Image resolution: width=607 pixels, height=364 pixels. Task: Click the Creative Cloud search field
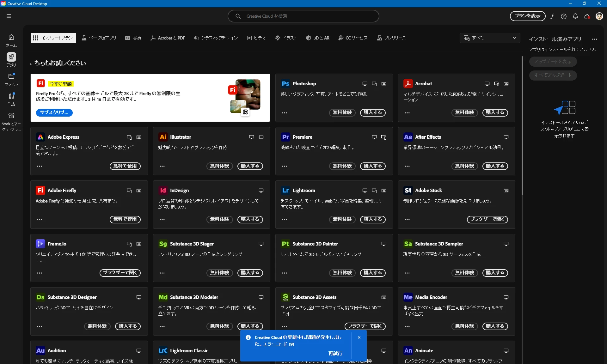point(303,16)
